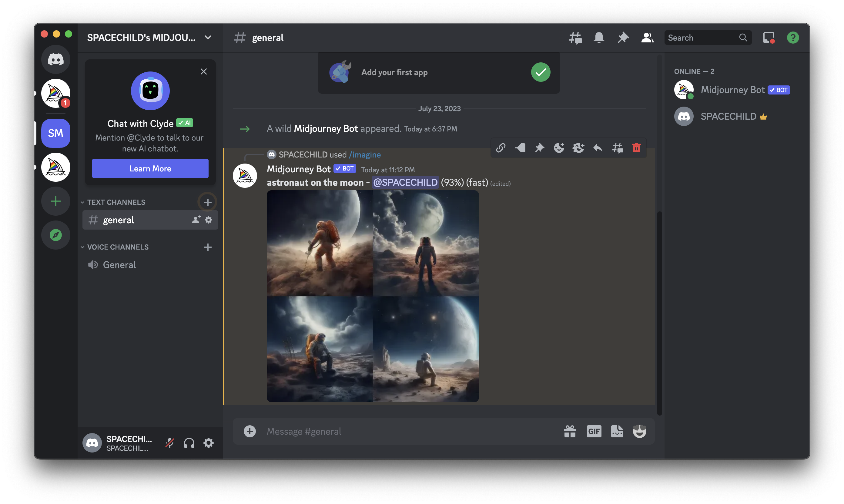Join the General voice channel
This screenshot has height=504, width=844.
(x=119, y=265)
